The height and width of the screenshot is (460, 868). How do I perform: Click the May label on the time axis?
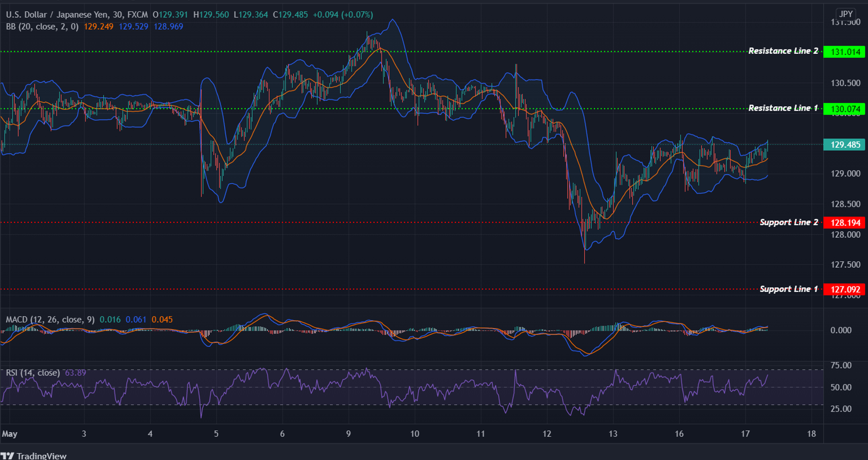[x=10, y=434]
